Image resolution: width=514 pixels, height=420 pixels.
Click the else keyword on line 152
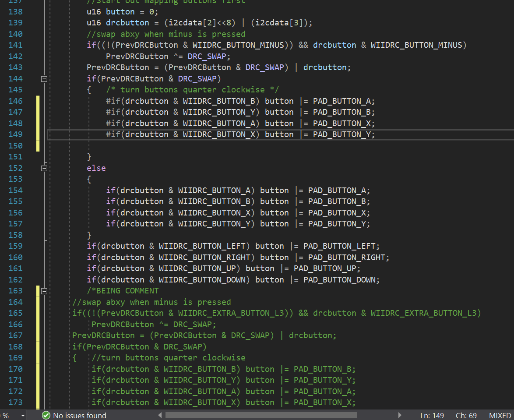[x=96, y=168]
